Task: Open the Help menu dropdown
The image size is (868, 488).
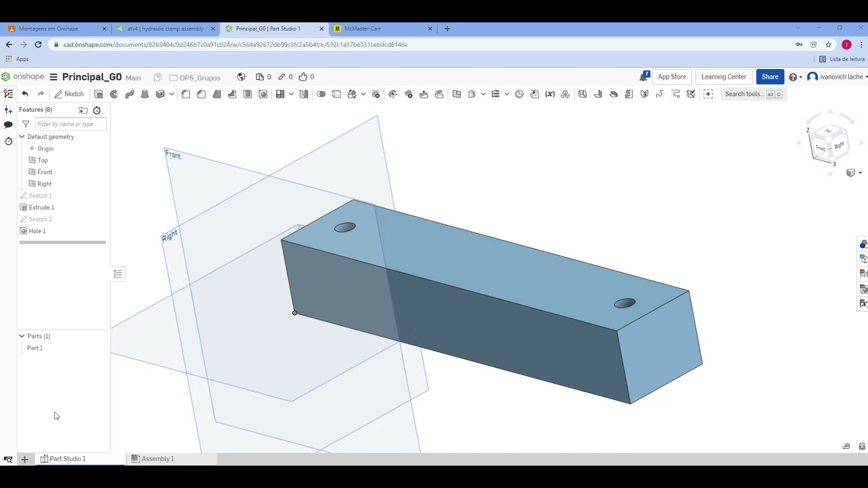Action: 795,77
